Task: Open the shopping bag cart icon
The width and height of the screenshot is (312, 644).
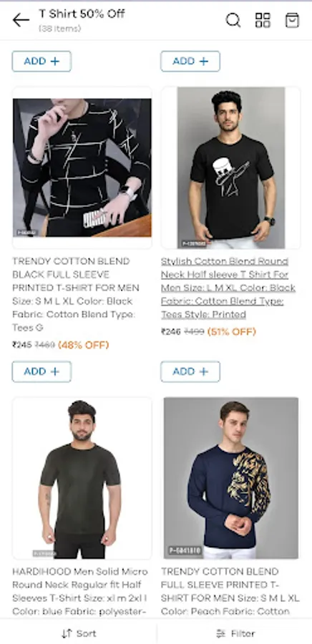Action: (x=292, y=20)
